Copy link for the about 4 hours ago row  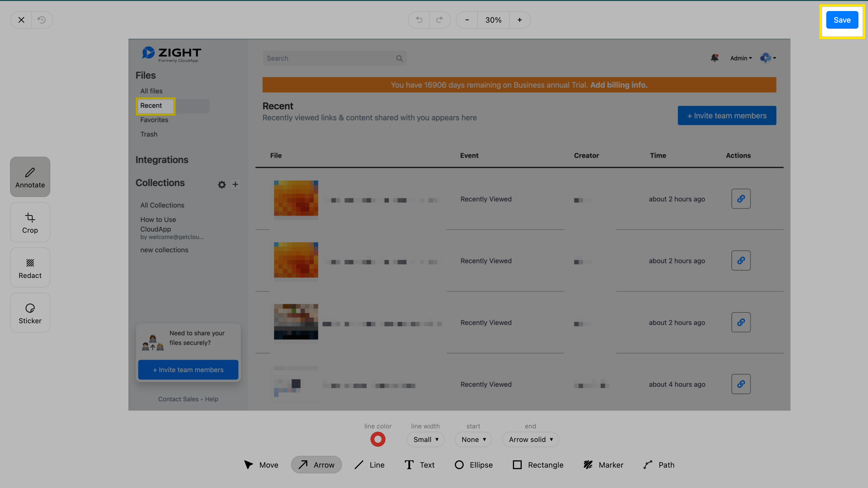pyautogui.click(x=741, y=384)
